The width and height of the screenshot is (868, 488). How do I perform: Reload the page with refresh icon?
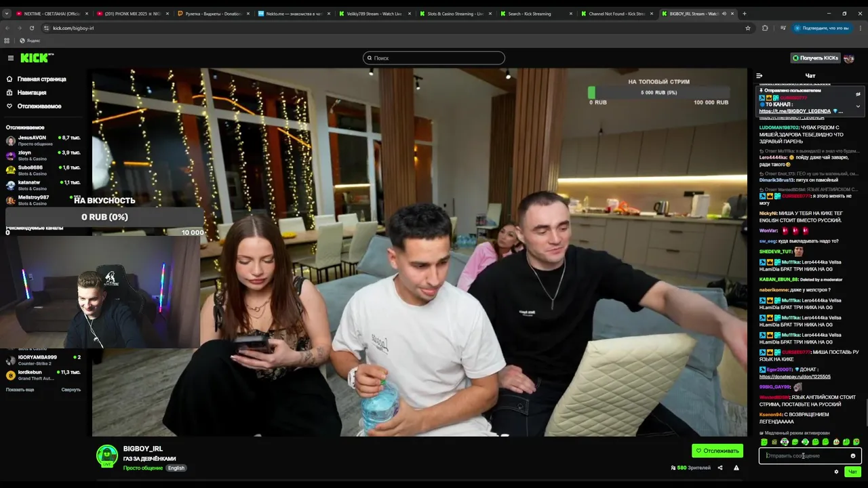pos(32,28)
